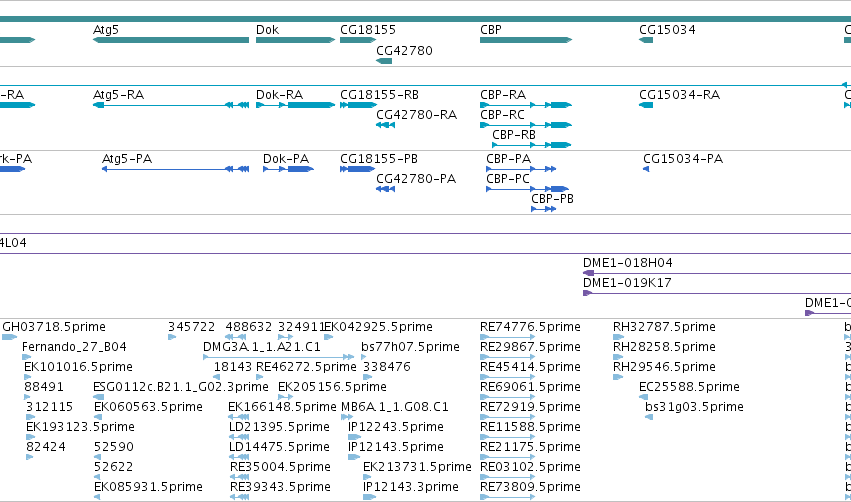Select EST MB6A.1_1.G08.C1

[x=347, y=417]
